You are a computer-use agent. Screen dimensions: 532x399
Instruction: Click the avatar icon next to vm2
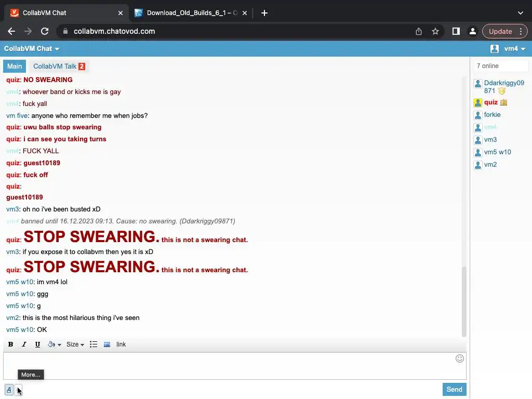(x=478, y=165)
